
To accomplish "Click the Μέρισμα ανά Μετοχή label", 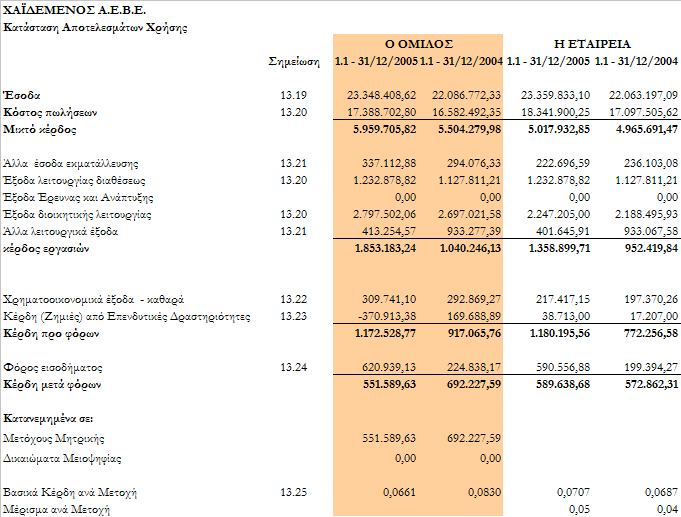I will pos(56,510).
